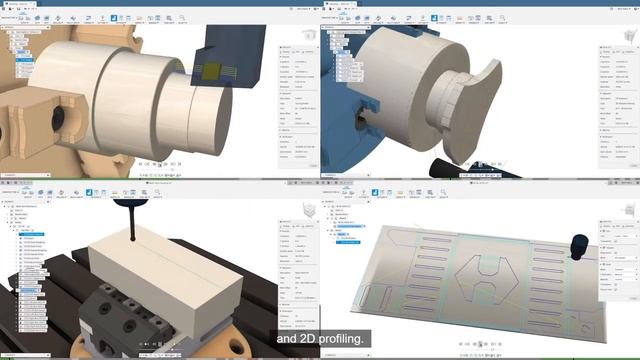
Task: Click the ViewCube in the top-left window
Action: tap(309, 35)
